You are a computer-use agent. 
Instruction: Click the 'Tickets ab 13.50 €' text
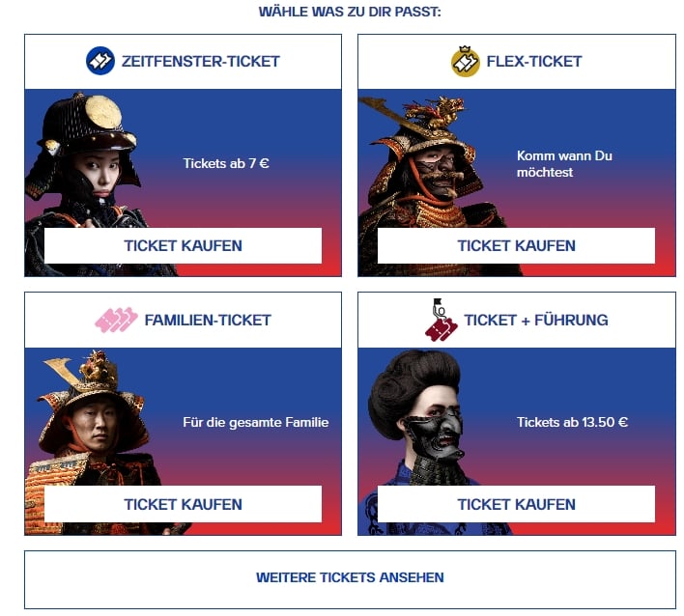coord(572,422)
